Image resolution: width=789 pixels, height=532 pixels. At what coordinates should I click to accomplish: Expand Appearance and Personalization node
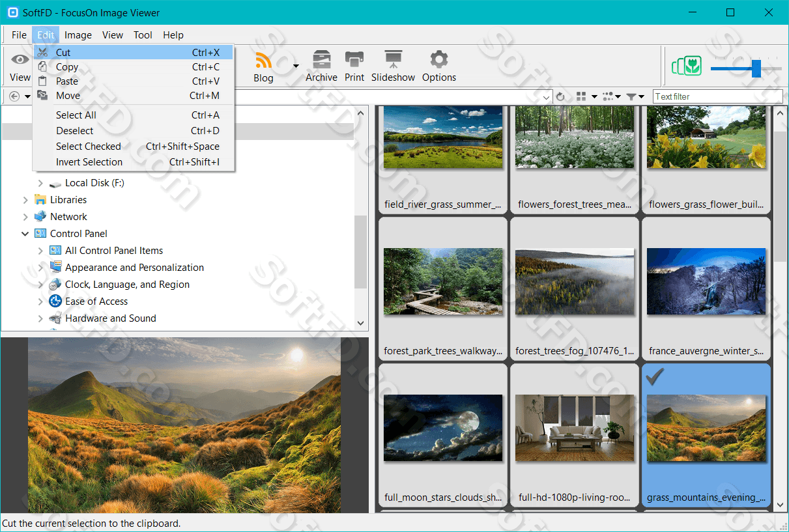click(40, 268)
